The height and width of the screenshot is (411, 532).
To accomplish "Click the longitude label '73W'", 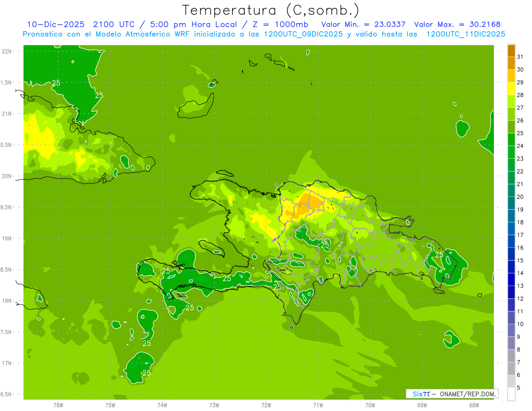I will (214, 405).
